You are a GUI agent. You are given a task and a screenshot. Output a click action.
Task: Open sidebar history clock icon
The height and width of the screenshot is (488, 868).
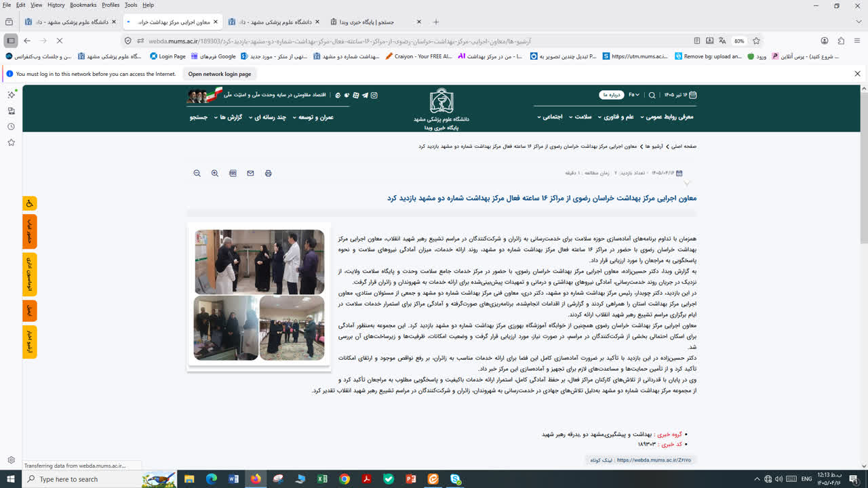click(11, 127)
